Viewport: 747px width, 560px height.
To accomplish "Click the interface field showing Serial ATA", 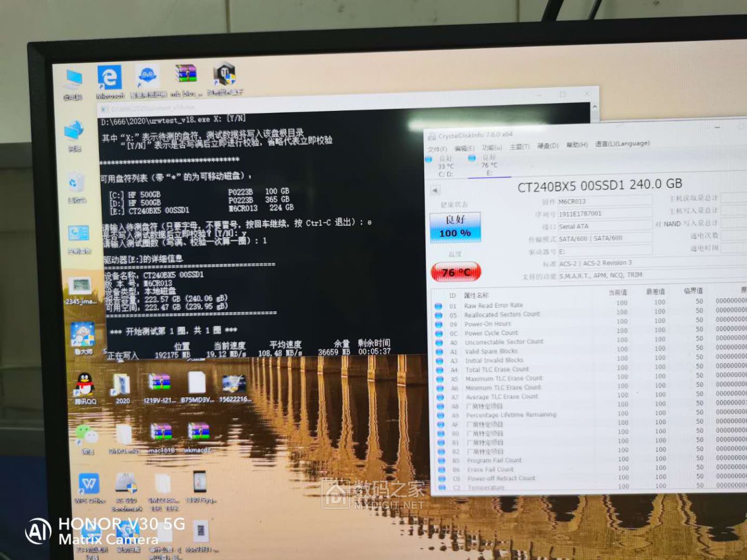I will pyautogui.click(x=605, y=226).
